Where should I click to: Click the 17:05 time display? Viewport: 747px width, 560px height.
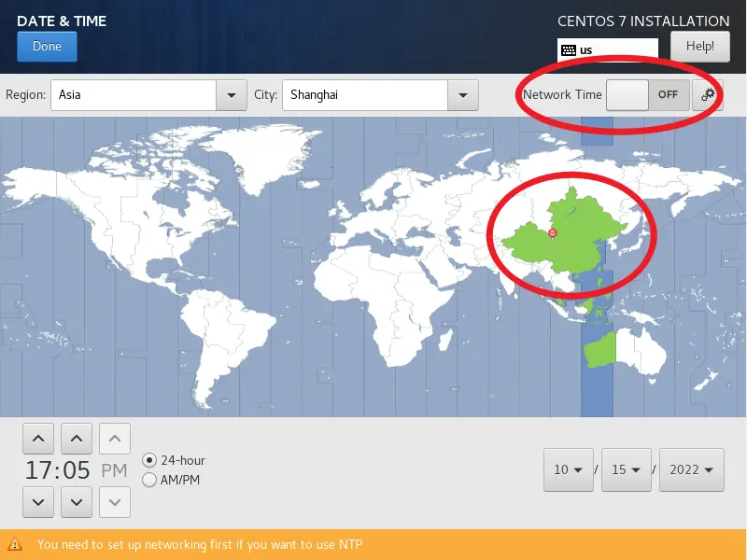click(57, 470)
